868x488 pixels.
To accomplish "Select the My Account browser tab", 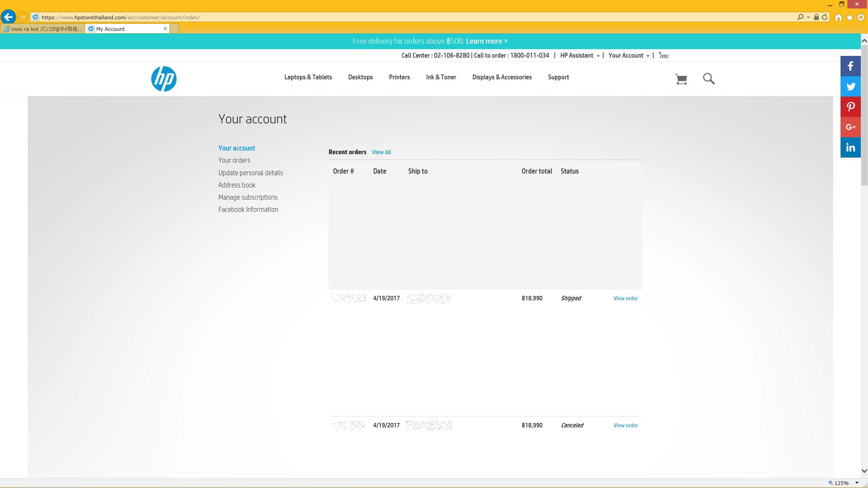I will (x=127, y=29).
